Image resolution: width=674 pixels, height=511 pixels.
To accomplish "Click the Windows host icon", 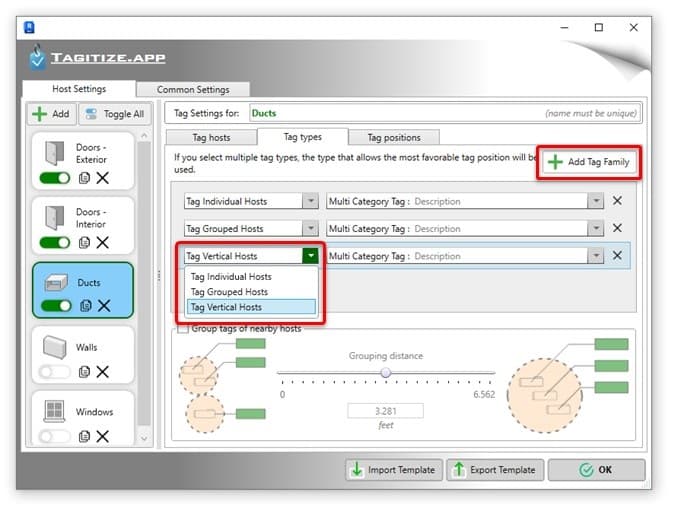I will [x=54, y=411].
